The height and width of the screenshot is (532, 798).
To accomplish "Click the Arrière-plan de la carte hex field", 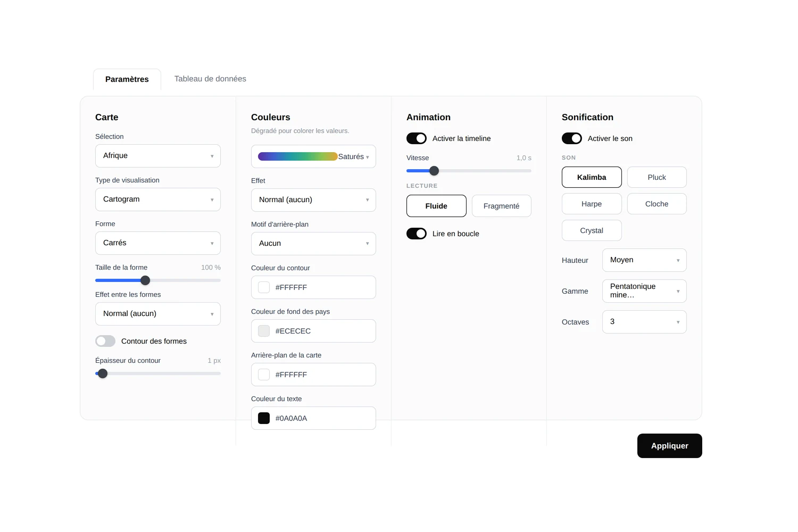I will click(x=313, y=375).
